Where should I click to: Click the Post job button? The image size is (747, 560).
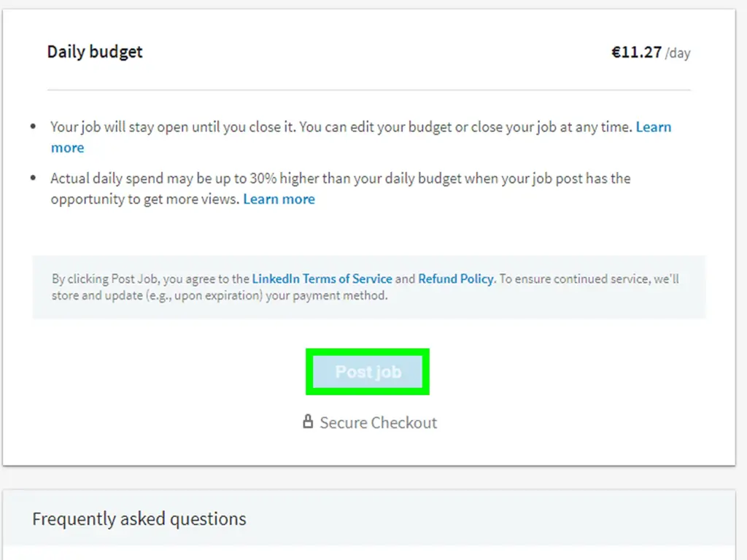(368, 372)
